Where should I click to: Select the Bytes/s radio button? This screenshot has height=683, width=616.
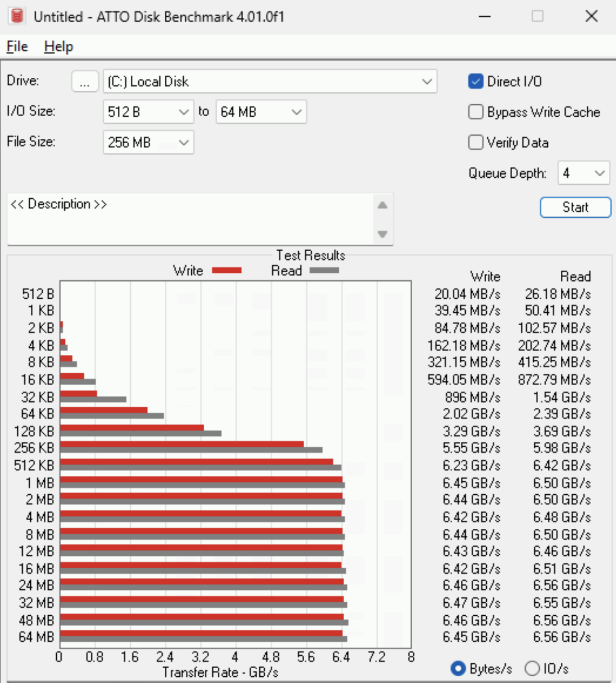tap(458, 668)
